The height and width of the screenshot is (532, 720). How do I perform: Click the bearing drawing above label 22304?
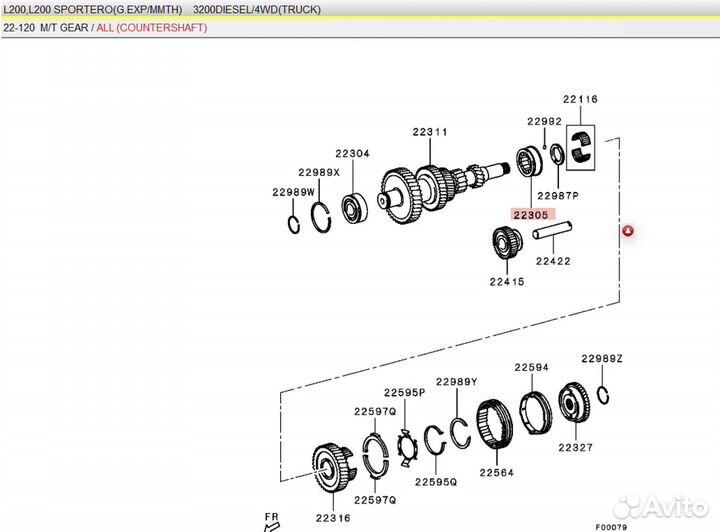[352, 209]
